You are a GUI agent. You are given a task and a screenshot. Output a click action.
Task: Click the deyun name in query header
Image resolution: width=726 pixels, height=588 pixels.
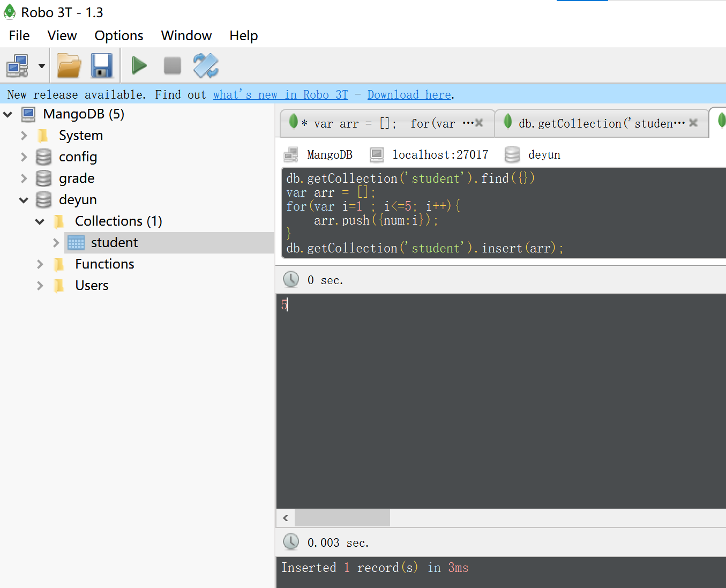[544, 155]
